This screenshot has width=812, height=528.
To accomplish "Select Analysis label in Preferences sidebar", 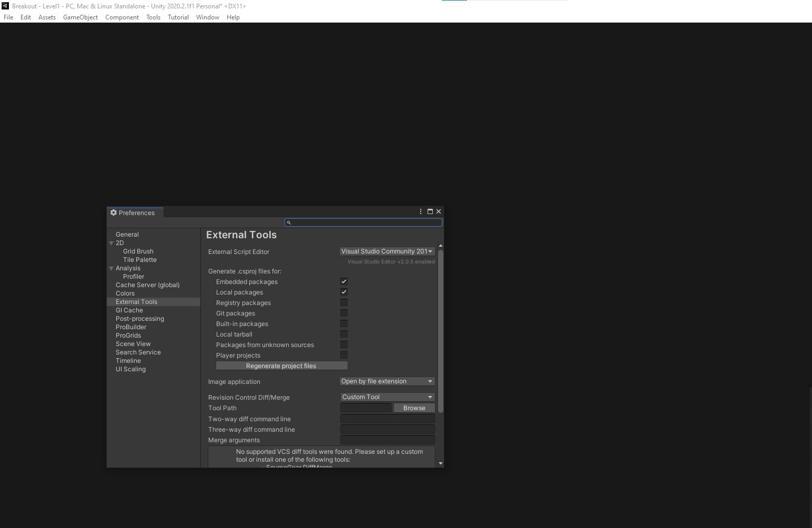I will [128, 268].
